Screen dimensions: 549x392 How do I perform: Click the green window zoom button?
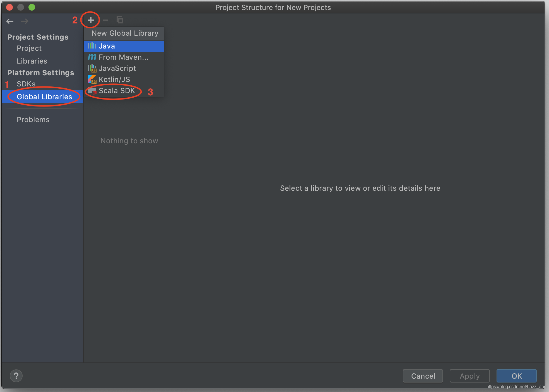pyautogui.click(x=32, y=7)
